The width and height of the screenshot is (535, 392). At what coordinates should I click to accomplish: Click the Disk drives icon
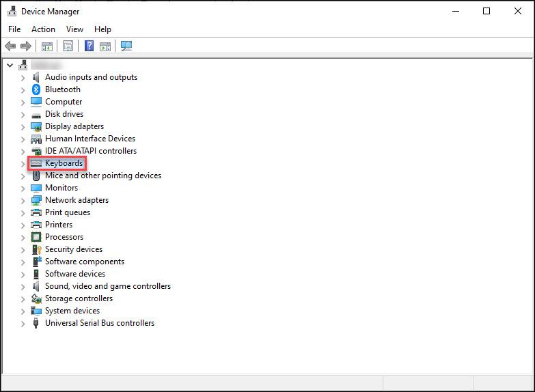(36, 115)
